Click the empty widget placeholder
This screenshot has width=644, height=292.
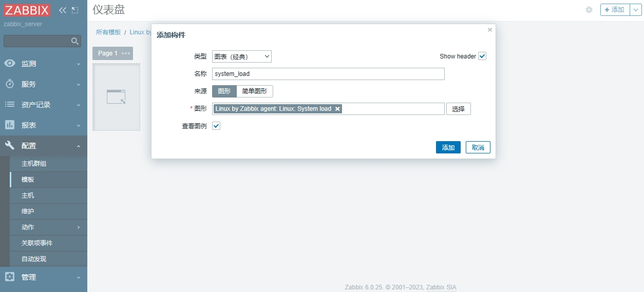coord(116,97)
